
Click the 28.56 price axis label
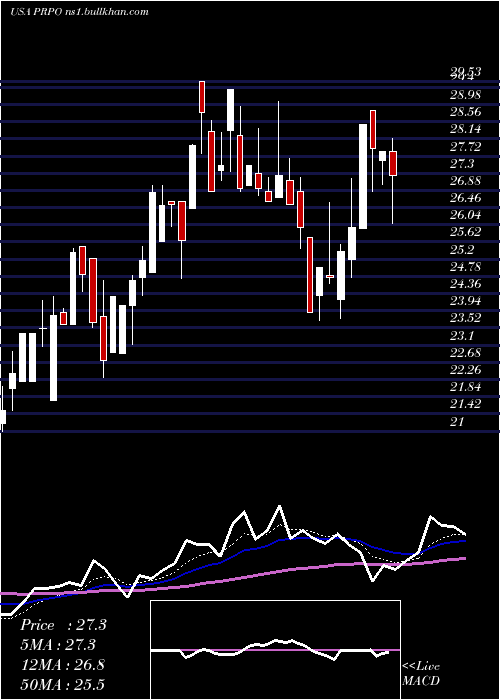pos(465,112)
